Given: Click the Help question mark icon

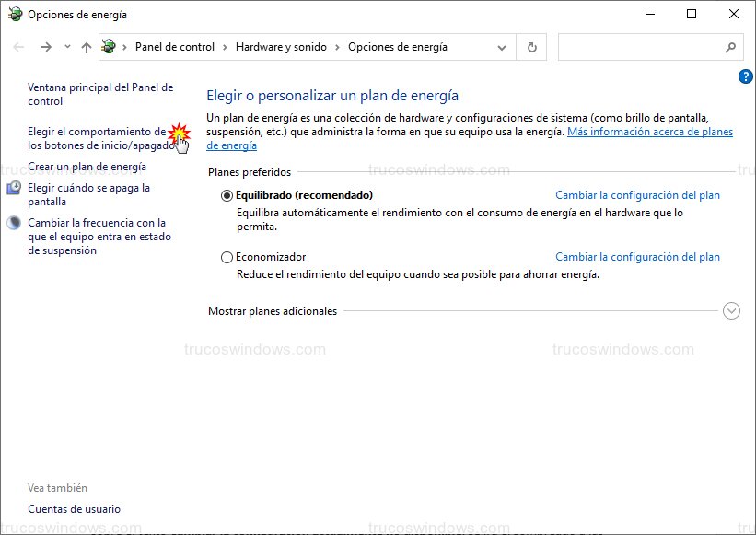Looking at the screenshot, I should [x=745, y=76].
